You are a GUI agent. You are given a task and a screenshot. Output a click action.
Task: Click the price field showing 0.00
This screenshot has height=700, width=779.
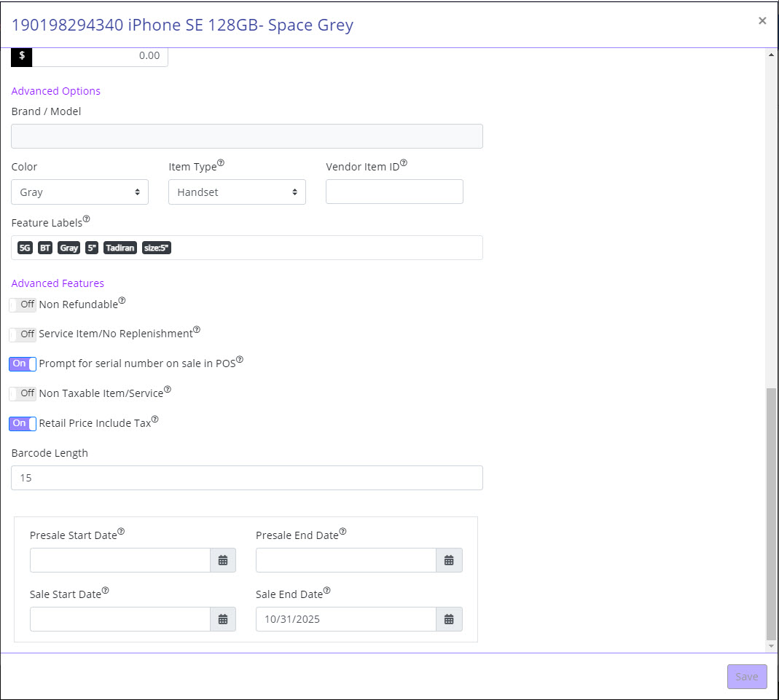(x=100, y=57)
